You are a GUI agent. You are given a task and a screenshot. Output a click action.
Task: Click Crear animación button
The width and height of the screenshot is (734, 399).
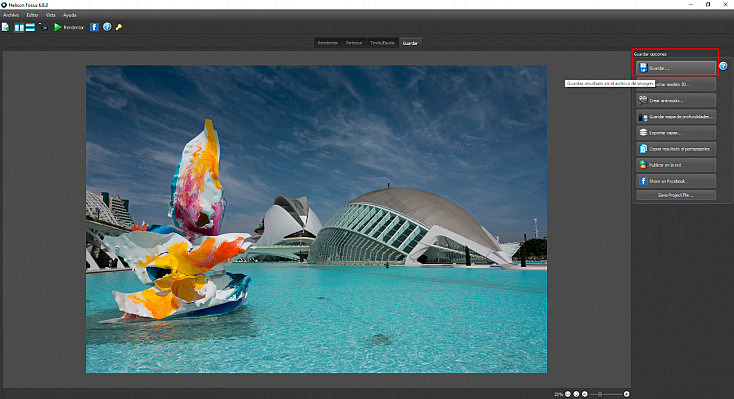click(x=676, y=100)
